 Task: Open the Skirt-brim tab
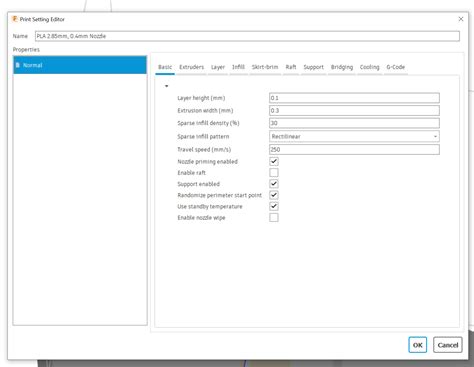pyautogui.click(x=265, y=67)
